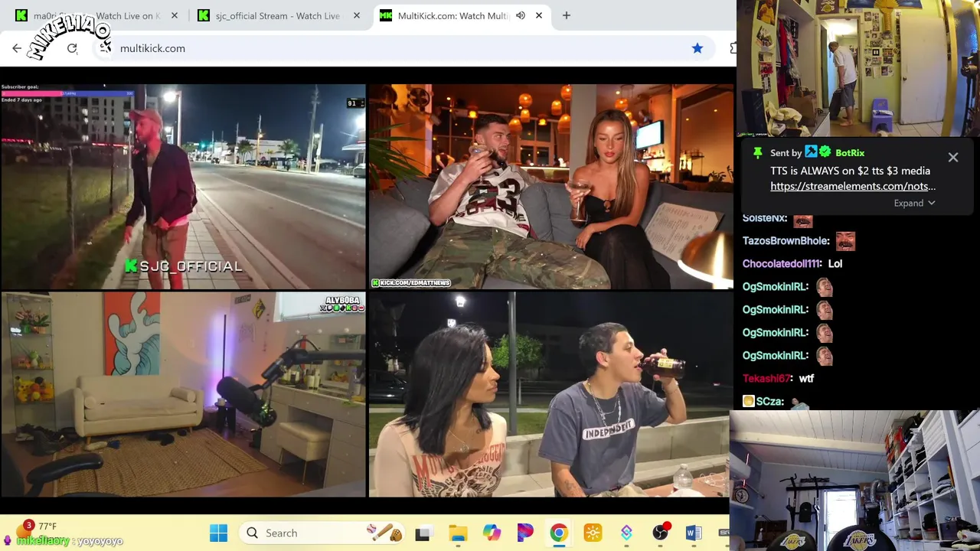The width and height of the screenshot is (980, 551).
Task: Click SolsteNX username in chat
Action: pos(765,218)
